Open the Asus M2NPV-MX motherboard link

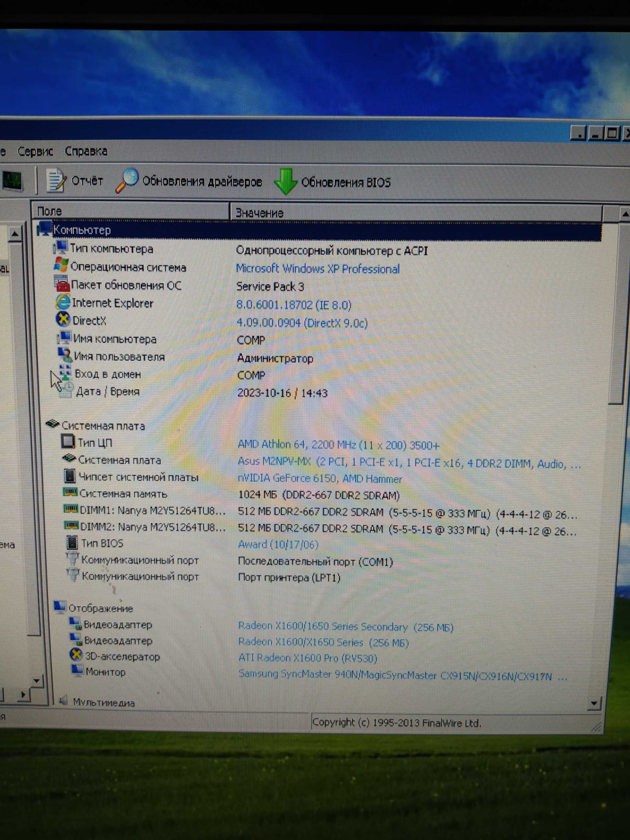point(409,463)
